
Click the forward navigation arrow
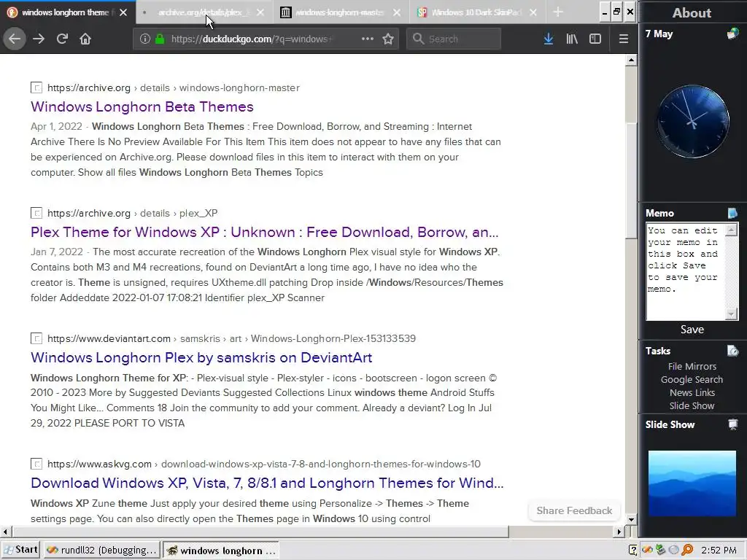pyautogui.click(x=39, y=39)
